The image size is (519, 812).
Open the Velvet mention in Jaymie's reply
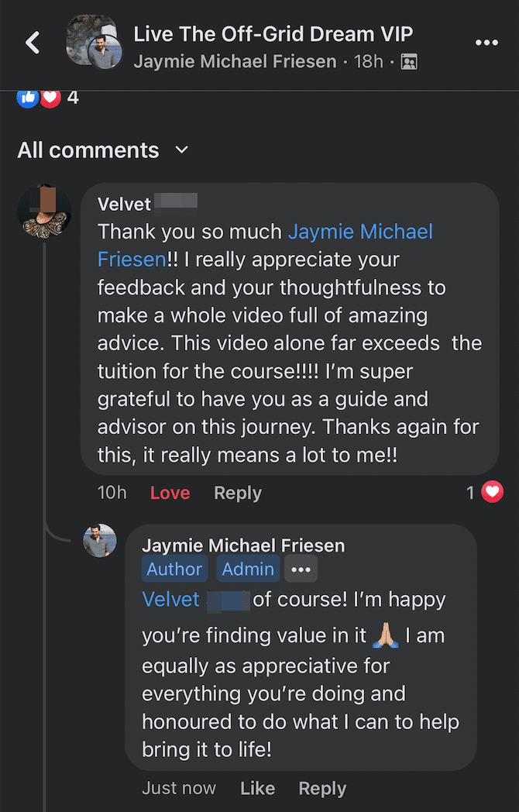click(170, 600)
